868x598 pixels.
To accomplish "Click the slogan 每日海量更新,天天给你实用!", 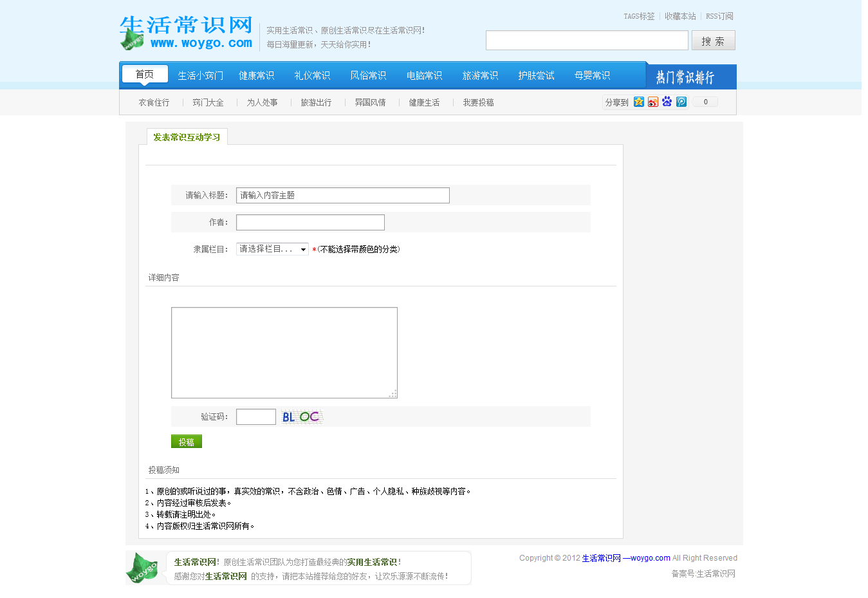I will coord(319,44).
